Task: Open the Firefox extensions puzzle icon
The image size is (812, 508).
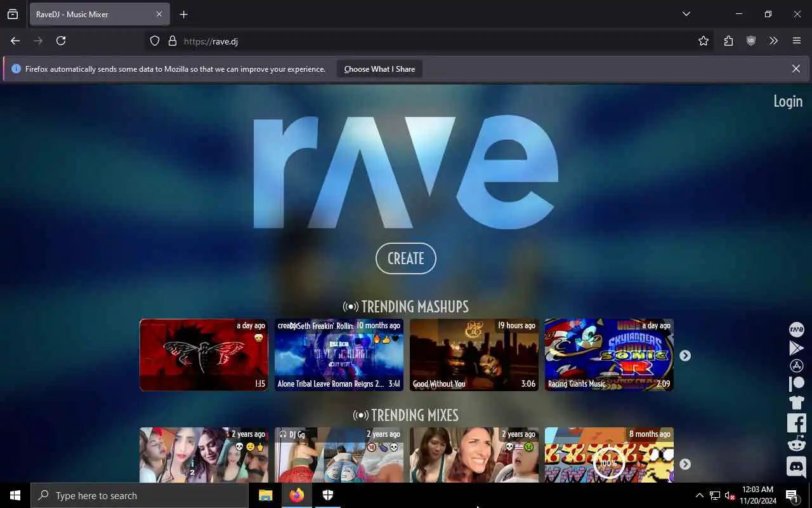Action: tap(728, 41)
